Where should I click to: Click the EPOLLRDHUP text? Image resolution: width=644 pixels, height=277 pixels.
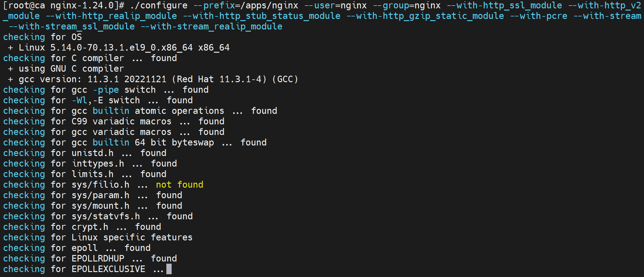[98, 259]
